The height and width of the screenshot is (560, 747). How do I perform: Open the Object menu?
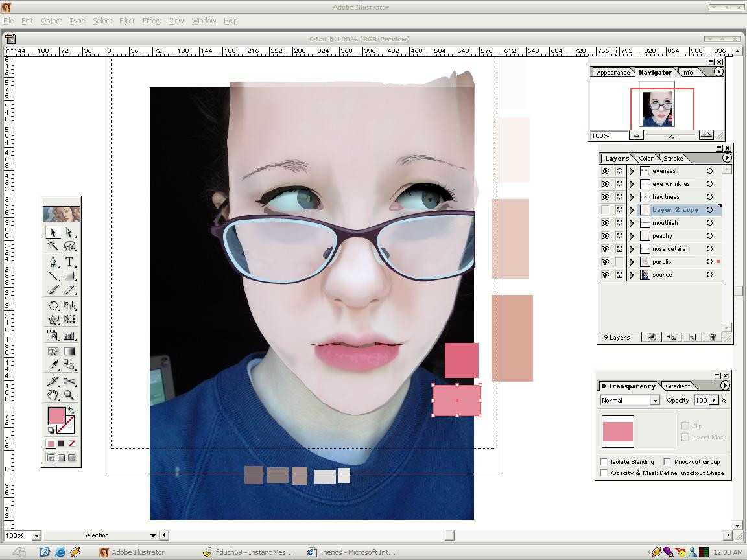click(51, 21)
